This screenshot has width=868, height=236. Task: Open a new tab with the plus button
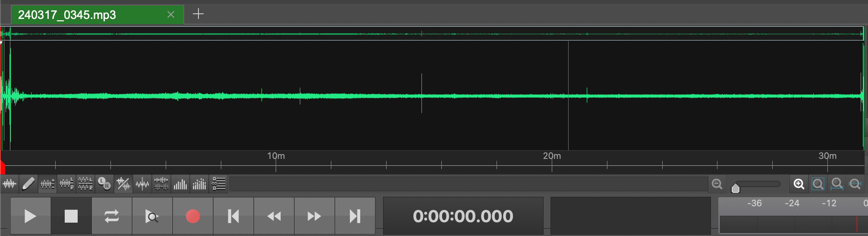tap(198, 14)
